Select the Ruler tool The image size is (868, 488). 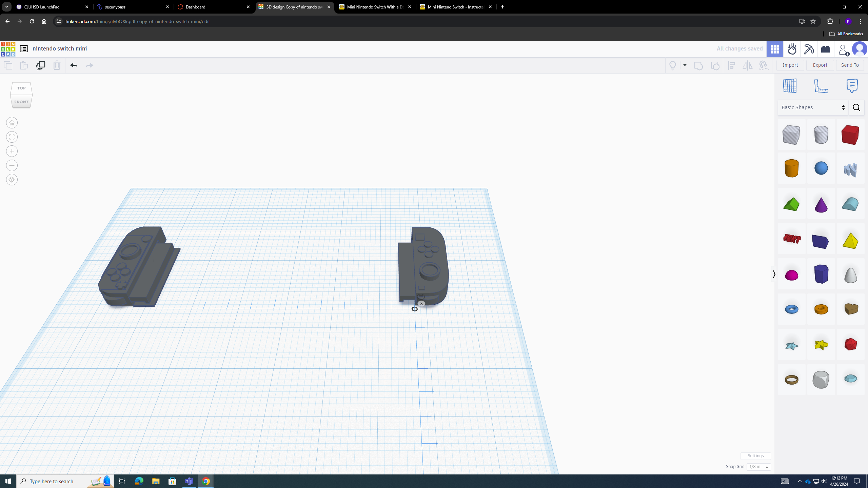pos(821,86)
